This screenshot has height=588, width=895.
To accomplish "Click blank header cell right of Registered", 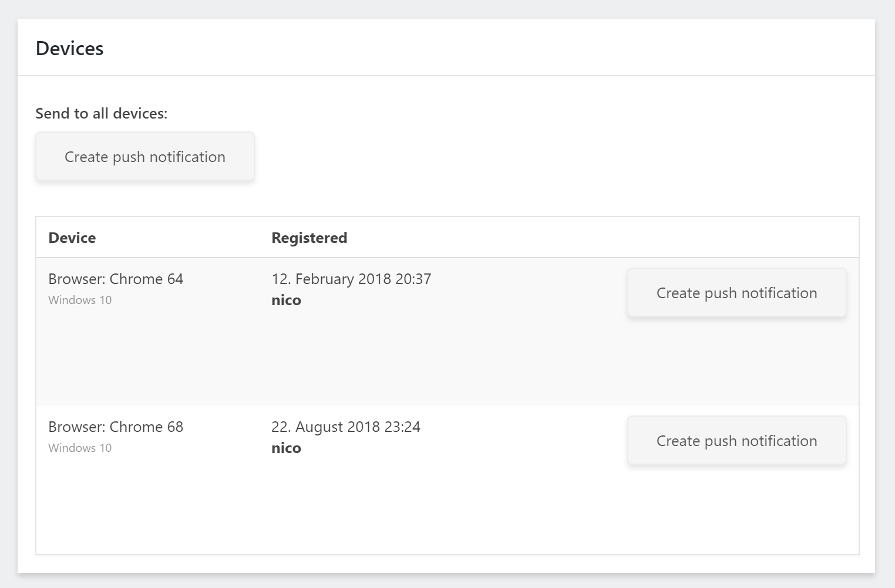I will pos(587,238).
